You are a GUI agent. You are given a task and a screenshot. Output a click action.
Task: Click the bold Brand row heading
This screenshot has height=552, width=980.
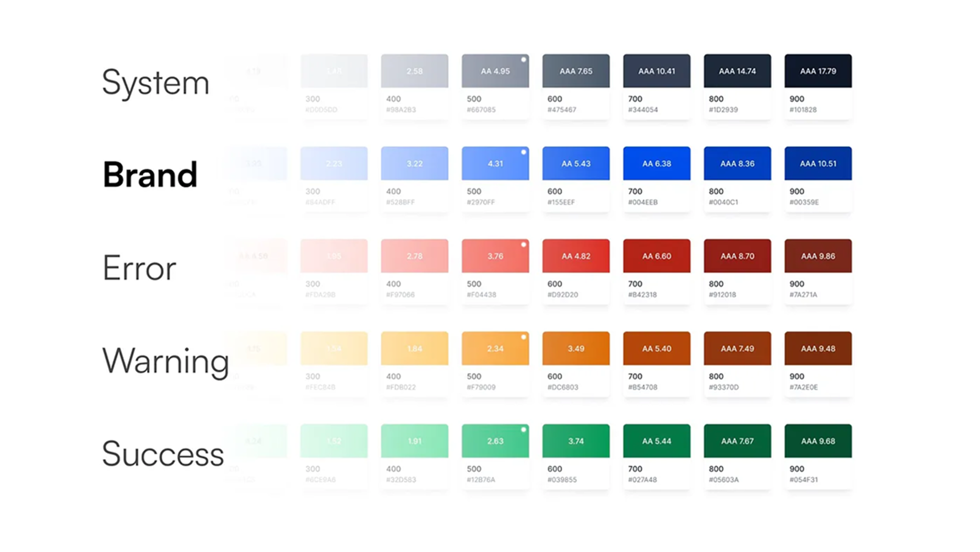coord(150,174)
